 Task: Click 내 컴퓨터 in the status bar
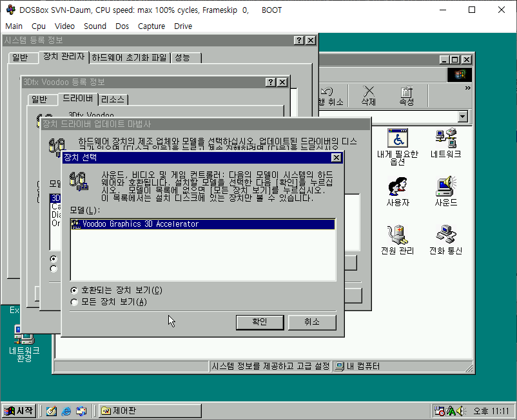point(357,367)
